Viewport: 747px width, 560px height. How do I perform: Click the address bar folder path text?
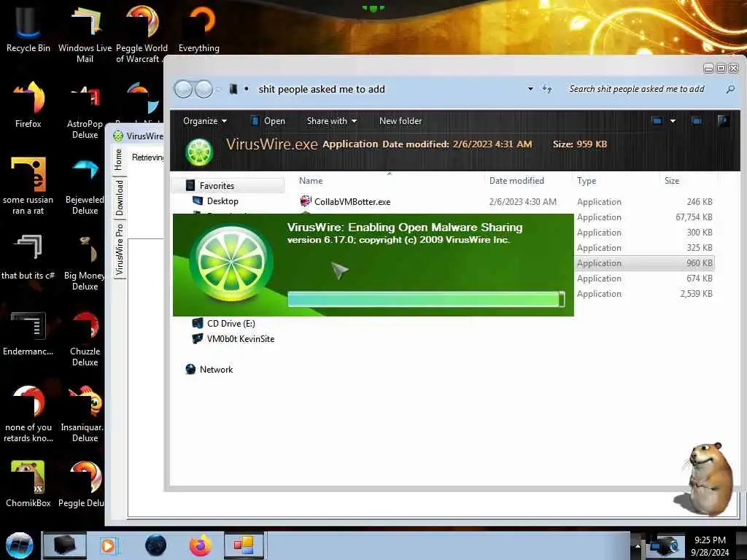322,89
